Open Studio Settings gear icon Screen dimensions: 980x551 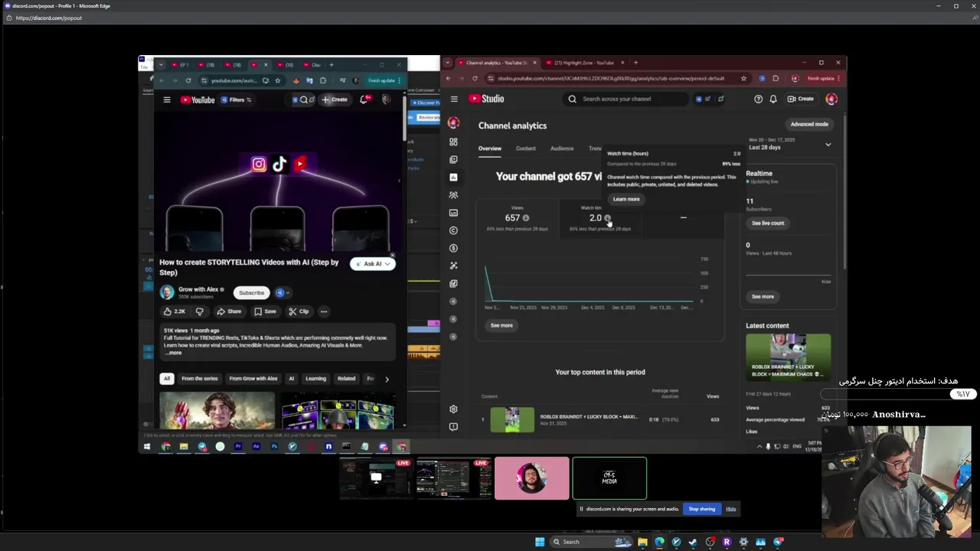pyautogui.click(x=453, y=409)
